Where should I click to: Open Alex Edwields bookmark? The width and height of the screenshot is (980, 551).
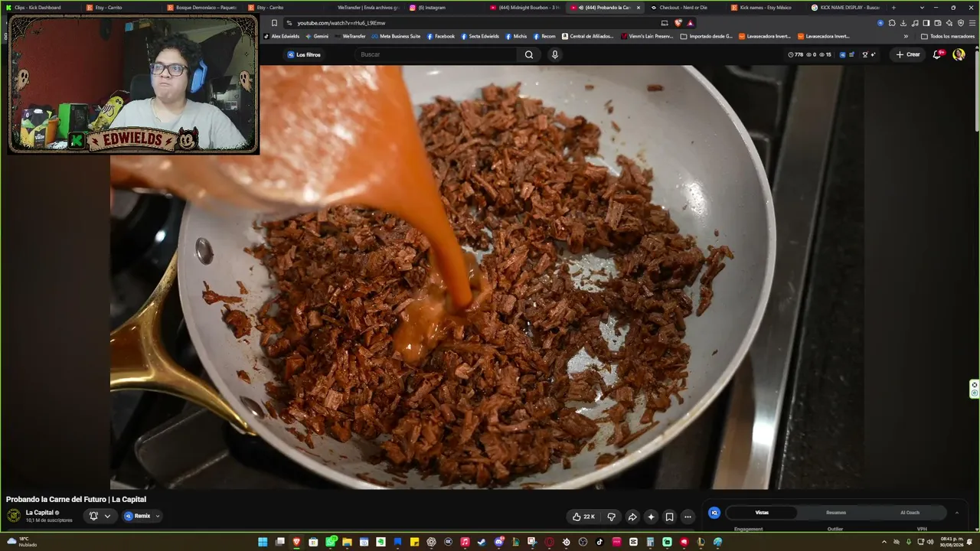(x=282, y=36)
